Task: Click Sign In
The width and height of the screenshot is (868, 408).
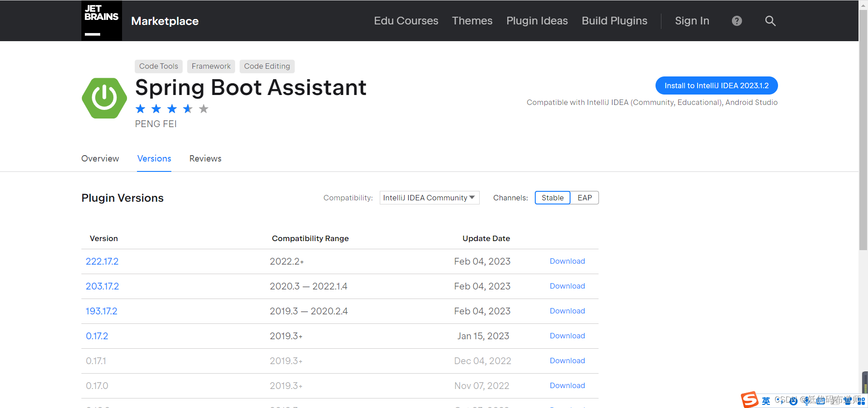Action: click(692, 21)
